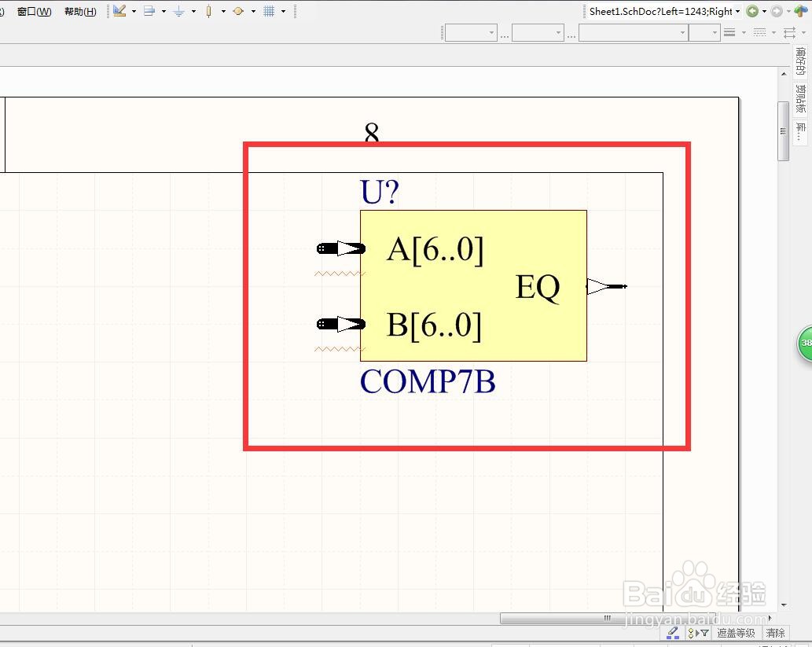812x647 pixels.
Task: Click the home tree icon at top right
Action: tap(800, 11)
